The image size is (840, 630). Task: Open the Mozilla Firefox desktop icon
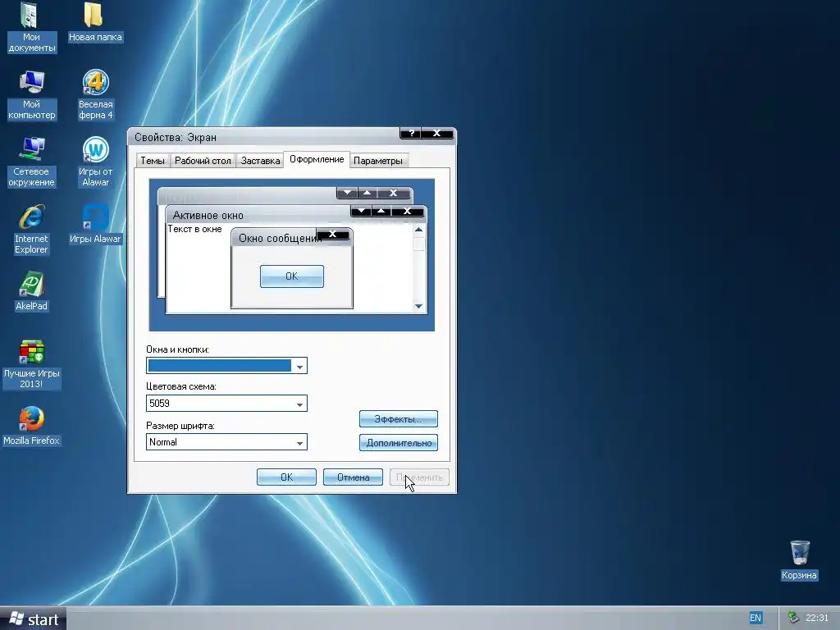pyautogui.click(x=31, y=426)
